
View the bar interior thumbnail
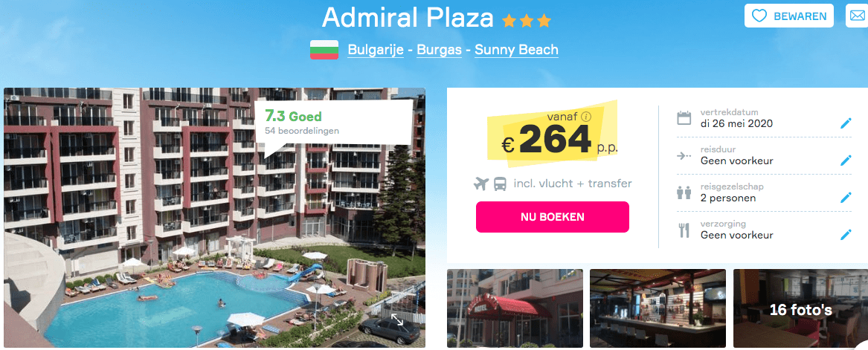tap(658, 308)
